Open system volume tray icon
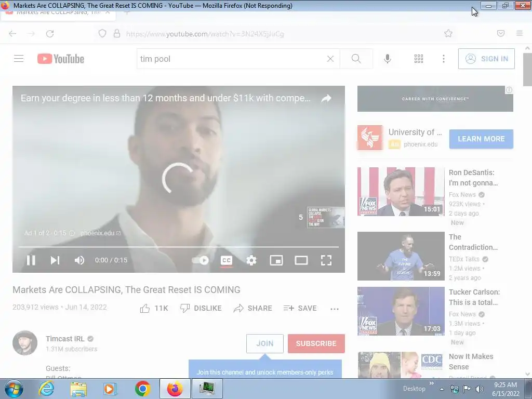This screenshot has width=532, height=399. [480, 389]
